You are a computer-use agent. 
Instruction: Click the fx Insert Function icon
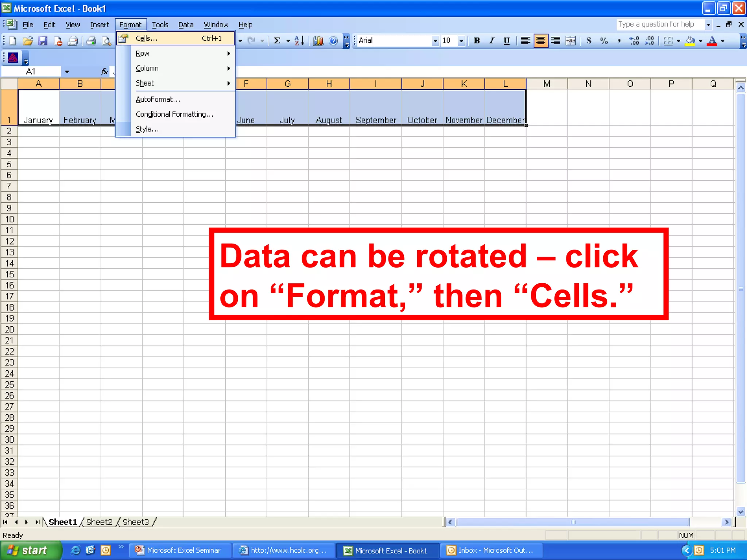point(104,71)
